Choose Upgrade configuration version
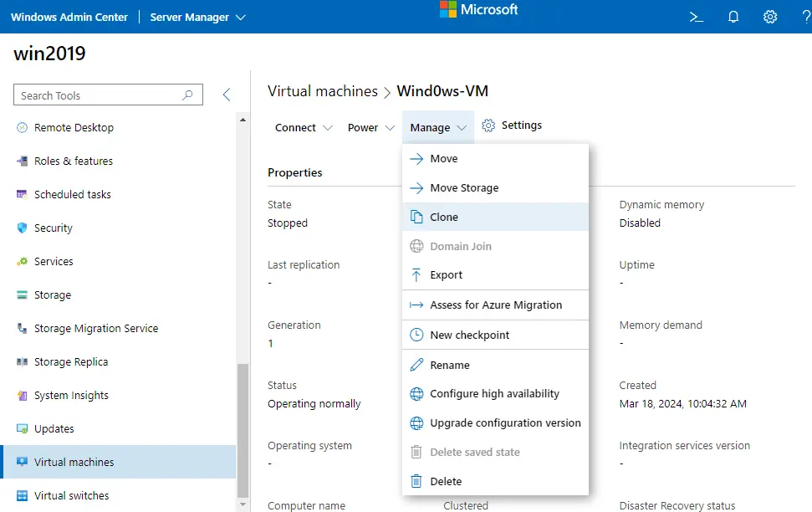This screenshot has width=812, height=512. coord(495,422)
